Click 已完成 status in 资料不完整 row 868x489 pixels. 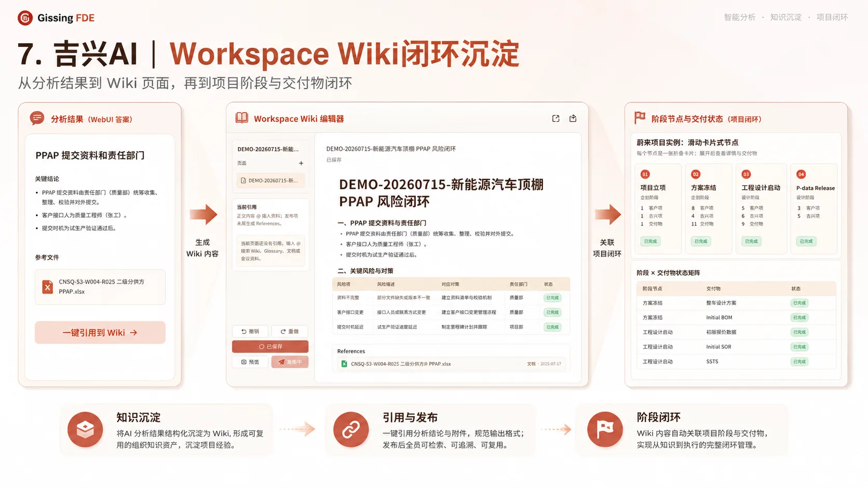click(552, 298)
